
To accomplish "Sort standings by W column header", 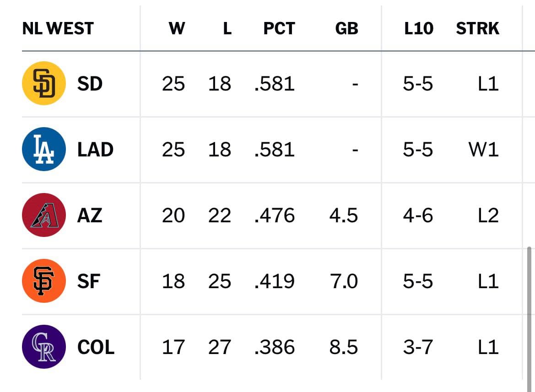I will [177, 28].
